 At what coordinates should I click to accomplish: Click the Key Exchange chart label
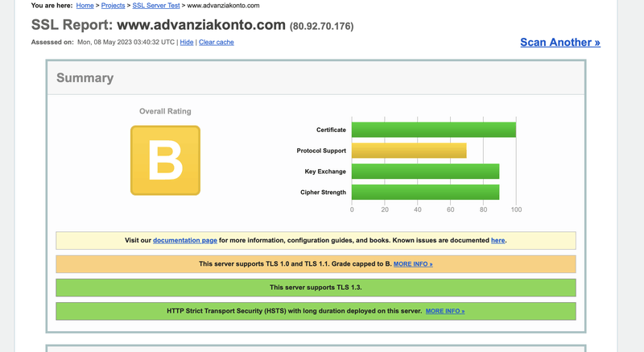coord(325,172)
